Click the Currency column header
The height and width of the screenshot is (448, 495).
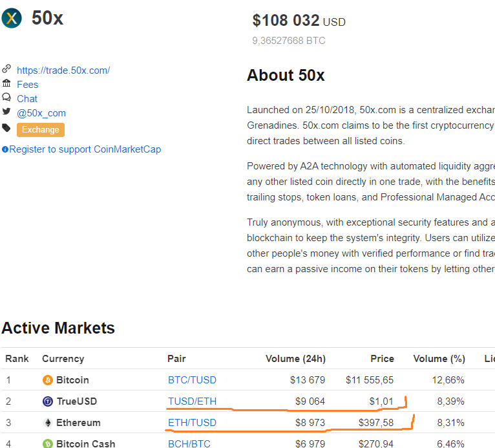[63, 359]
